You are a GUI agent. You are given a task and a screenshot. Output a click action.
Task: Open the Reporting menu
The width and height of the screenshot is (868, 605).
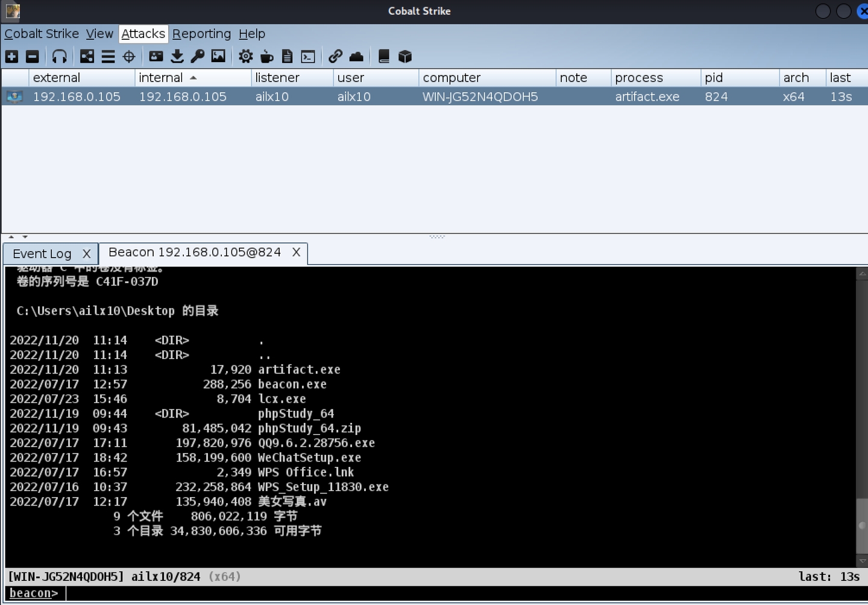tap(201, 34)
